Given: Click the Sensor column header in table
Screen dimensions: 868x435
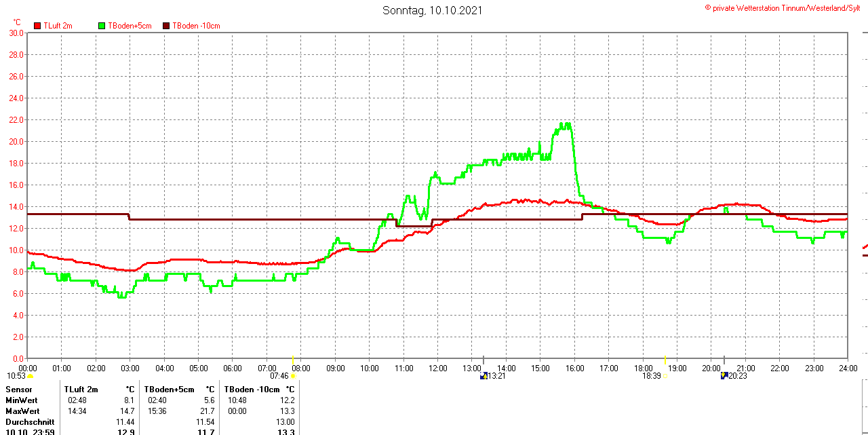Looking at the screenshot, I should tap(19, 390).
